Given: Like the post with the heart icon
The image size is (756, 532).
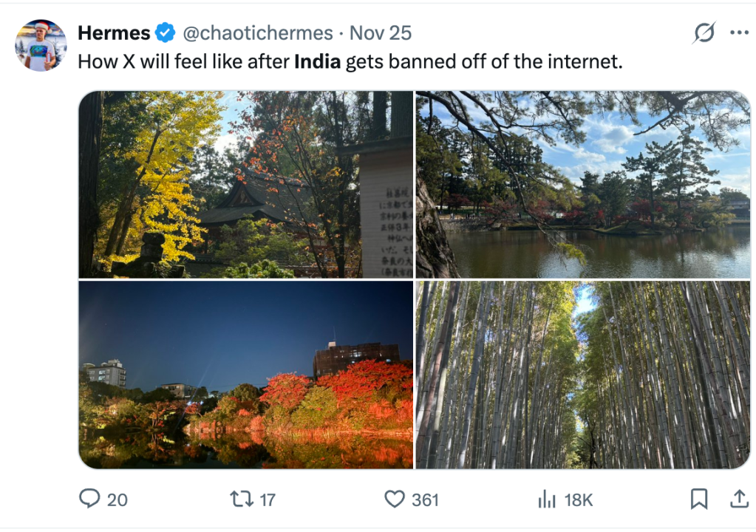Looking at the screenshot, I should point(395,499).
